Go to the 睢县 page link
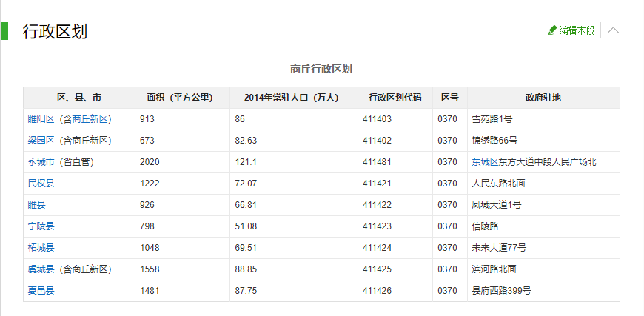644x316 pixels. point(37,205)
